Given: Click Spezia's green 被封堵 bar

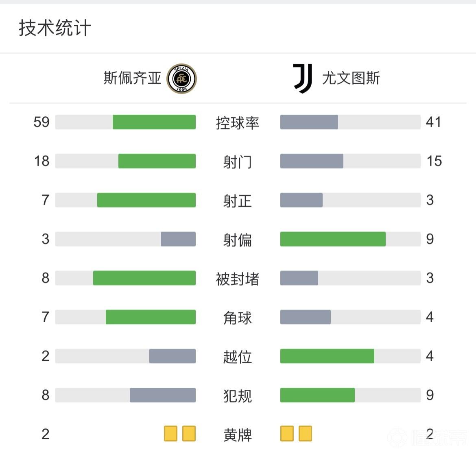Looking at the screenshot, I should tap(144, 278).
